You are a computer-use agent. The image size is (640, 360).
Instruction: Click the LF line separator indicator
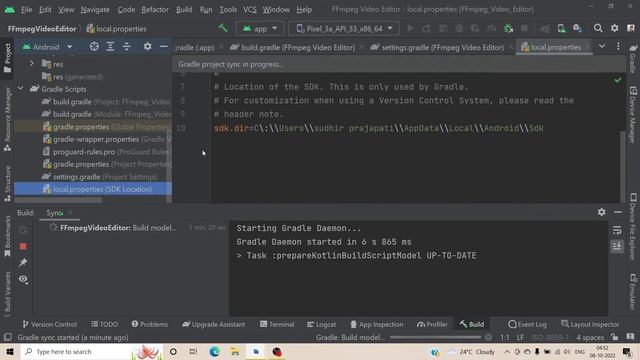520,337
